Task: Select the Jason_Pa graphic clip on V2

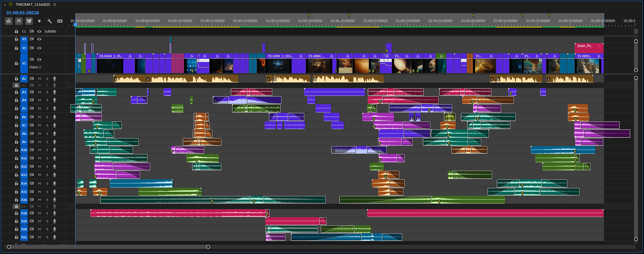Action: (x=589, y=48)
